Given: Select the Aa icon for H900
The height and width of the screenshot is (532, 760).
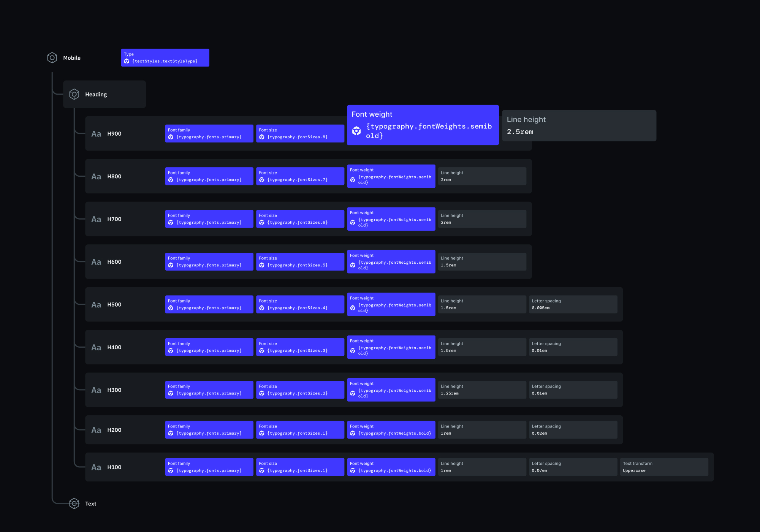Looking at the screenshot, I should (96, 133).
